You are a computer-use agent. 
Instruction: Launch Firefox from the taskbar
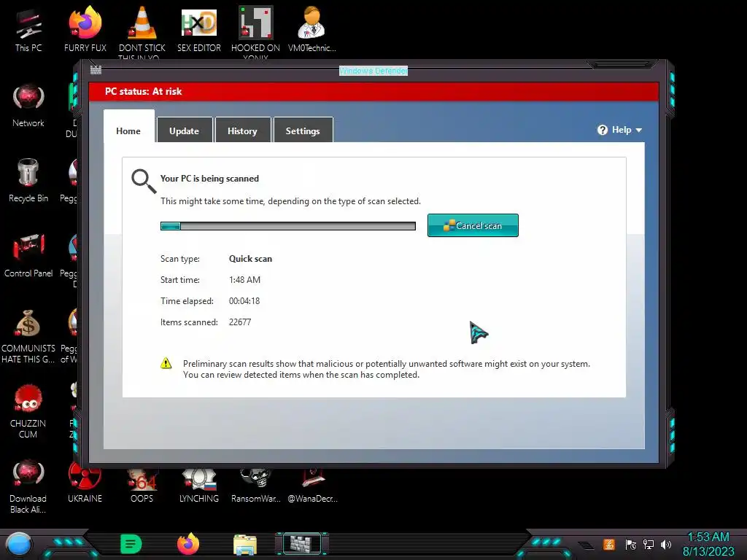click(188, 544)
